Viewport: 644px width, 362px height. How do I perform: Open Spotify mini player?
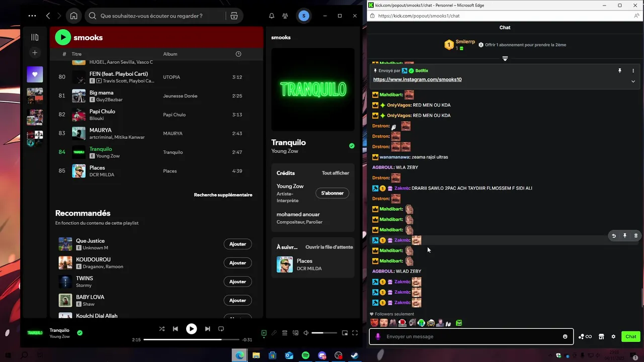345,333
